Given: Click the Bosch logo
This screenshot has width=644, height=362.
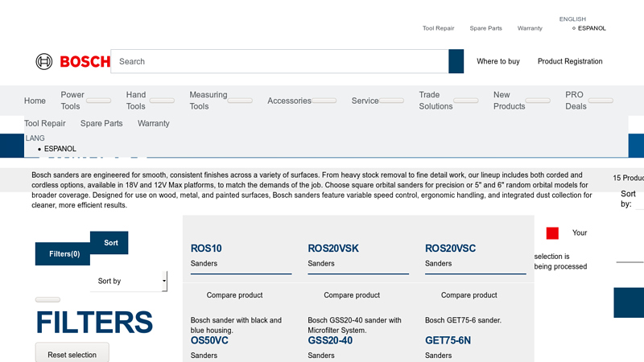Looking at the screenshot, I should tap(72, 61).
